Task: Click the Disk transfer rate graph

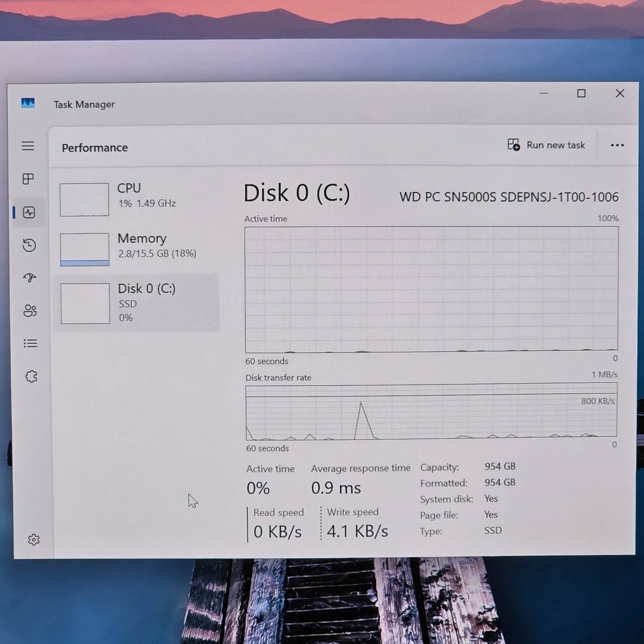Action: 431,412
